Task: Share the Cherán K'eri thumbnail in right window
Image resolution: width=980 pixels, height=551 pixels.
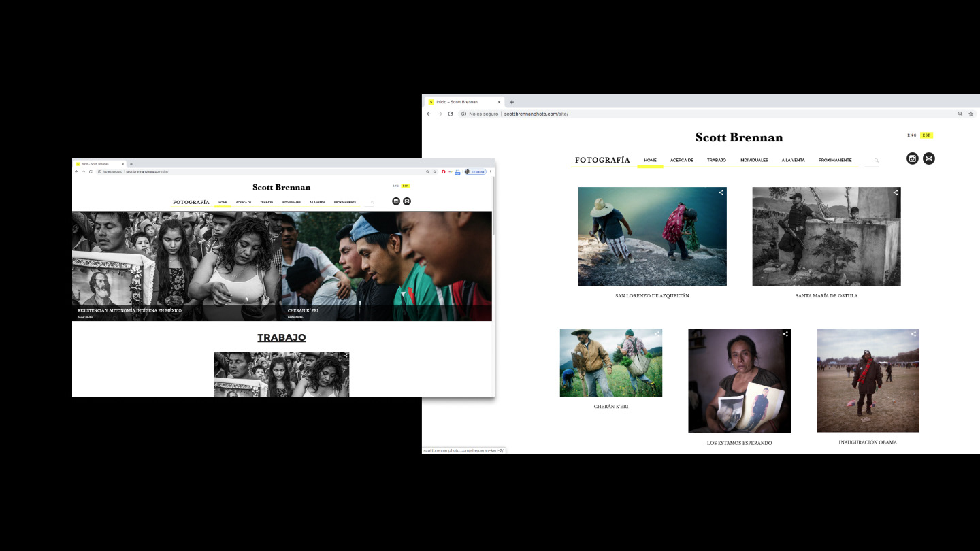Action: point(657,334)
